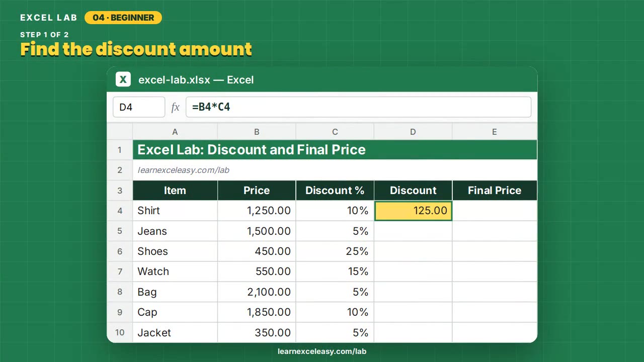
Task: Select the empty Discount cell for Shoes
Action: (x=413, y=251)
